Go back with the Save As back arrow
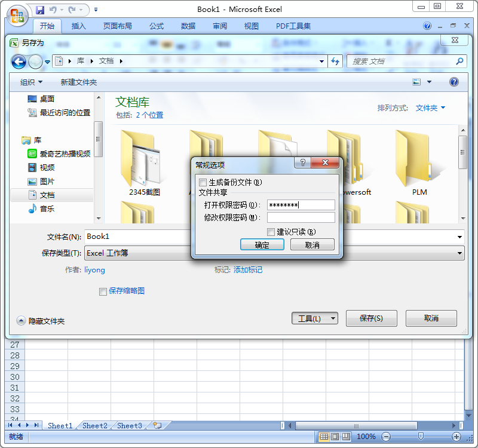Image resolution: width=478 pixels, height=448 pixels. point(19,62)
